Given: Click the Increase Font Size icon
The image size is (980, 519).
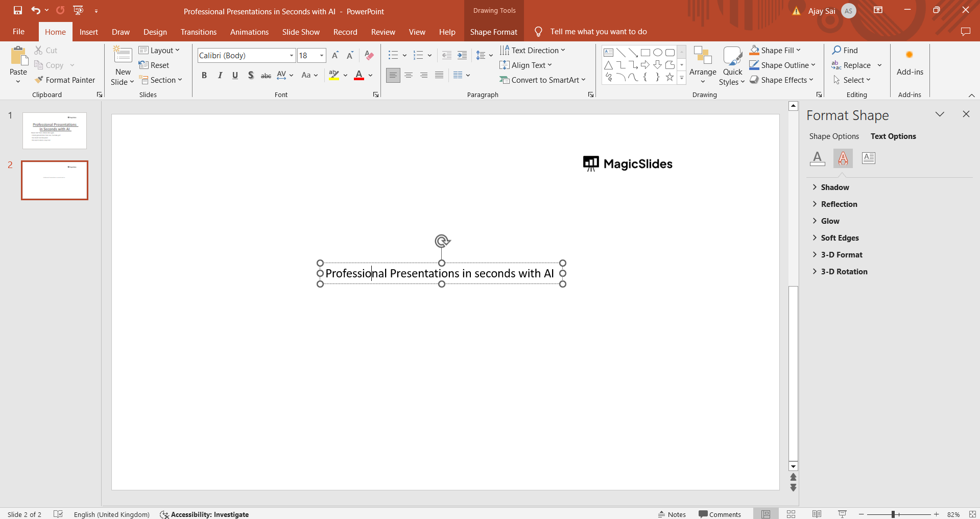Looking at the screenshot, I should 335,55.
